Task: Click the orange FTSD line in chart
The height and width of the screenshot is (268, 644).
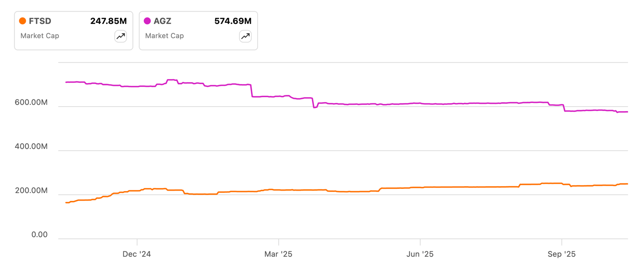Action: (450, 187)
